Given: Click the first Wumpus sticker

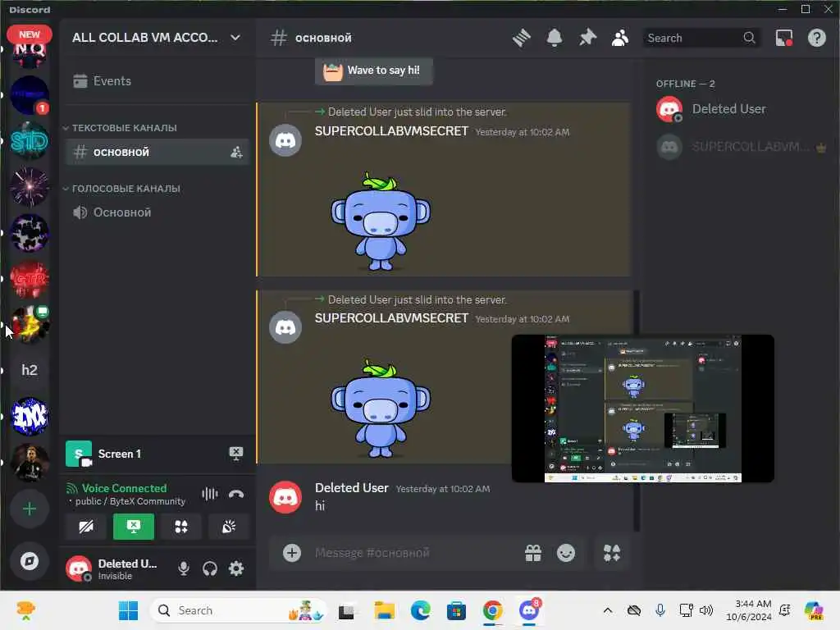Looking at the screenshot, I should click(381, 221).
